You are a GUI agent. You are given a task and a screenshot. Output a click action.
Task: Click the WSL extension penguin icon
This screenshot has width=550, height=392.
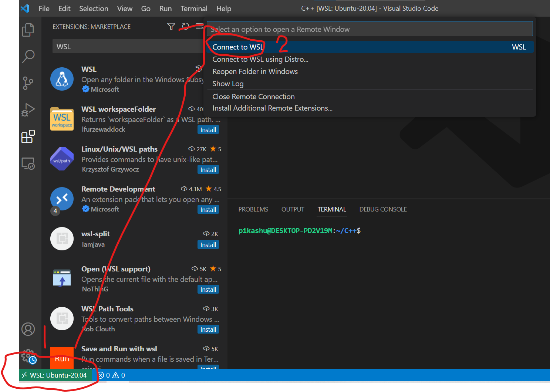62,79
